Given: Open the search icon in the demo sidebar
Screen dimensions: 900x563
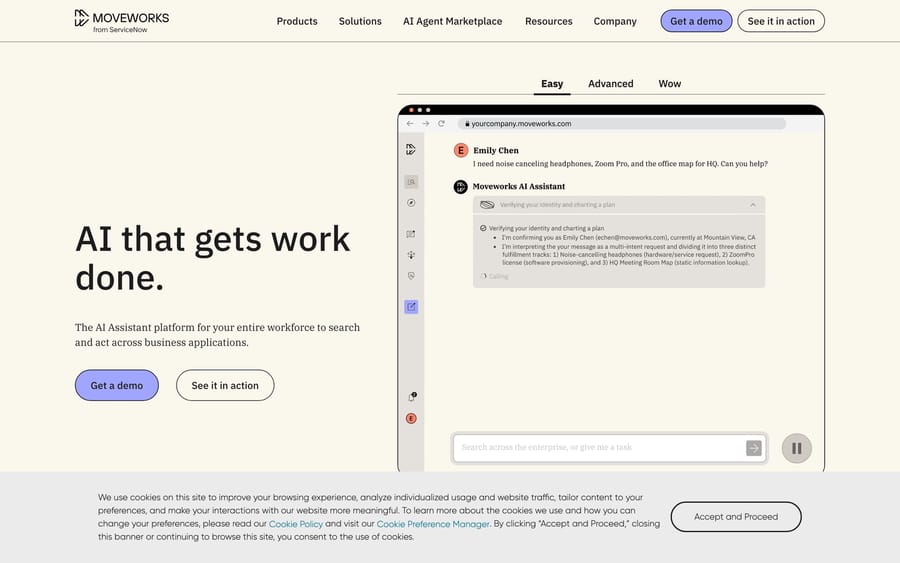Looking at the screenshot, I should point(411,182).
